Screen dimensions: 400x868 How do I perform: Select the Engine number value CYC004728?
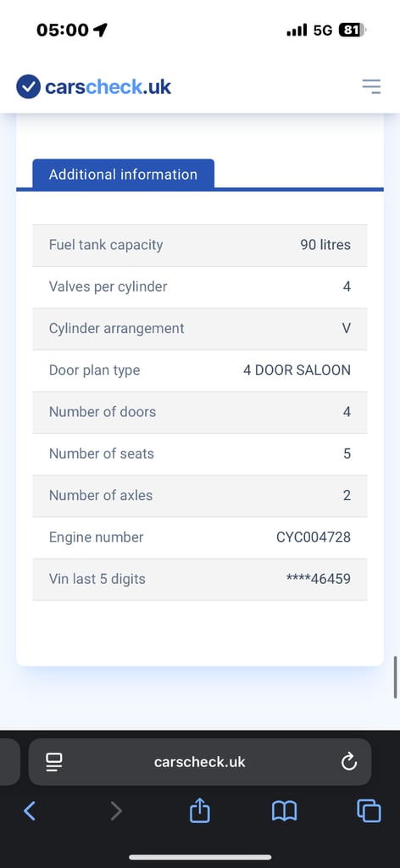tap(314, 537)
